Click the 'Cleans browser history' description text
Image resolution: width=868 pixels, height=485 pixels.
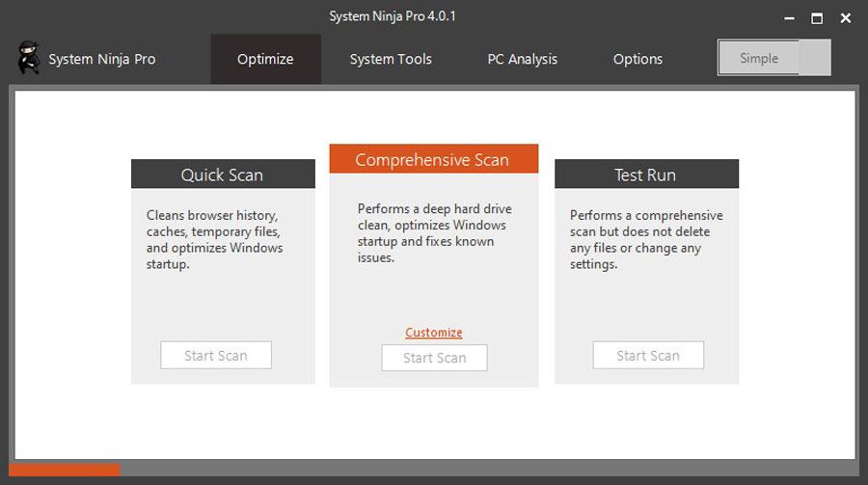coord(214,240)
